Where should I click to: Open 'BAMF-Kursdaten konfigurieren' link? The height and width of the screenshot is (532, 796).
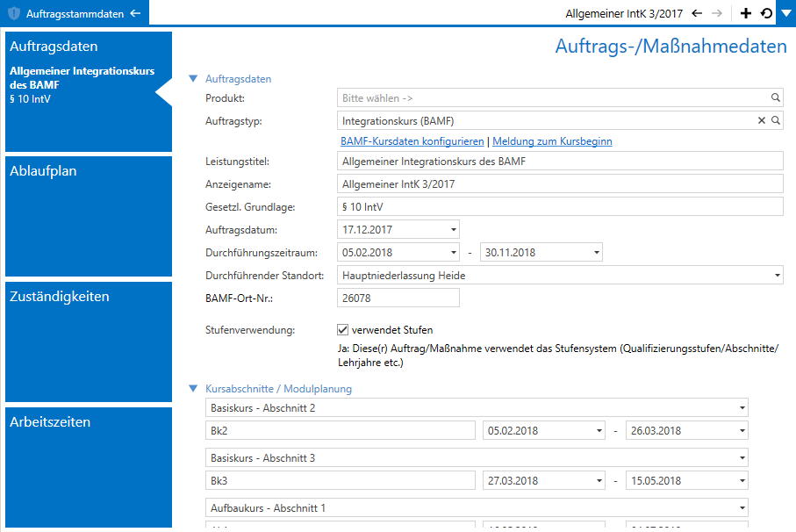pos(412,141)
